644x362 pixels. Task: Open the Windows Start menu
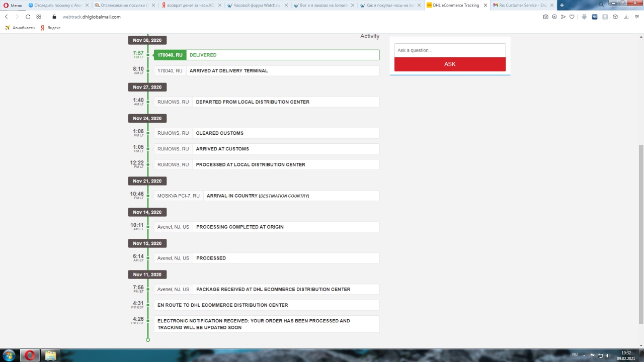[9, 355]
